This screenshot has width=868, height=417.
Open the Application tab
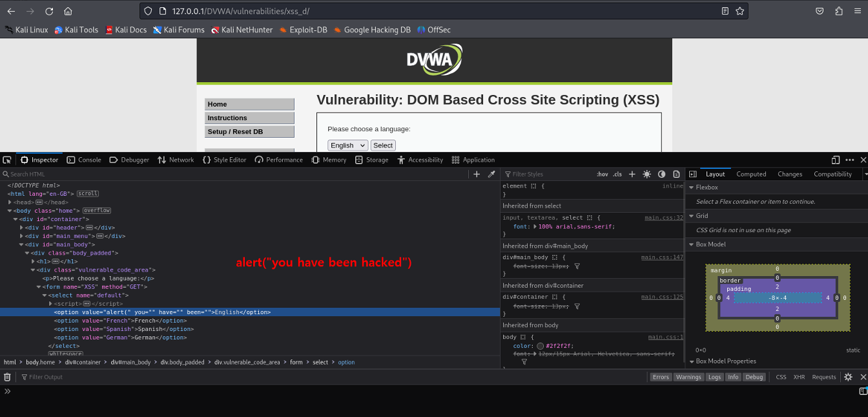tap(473, 160)
